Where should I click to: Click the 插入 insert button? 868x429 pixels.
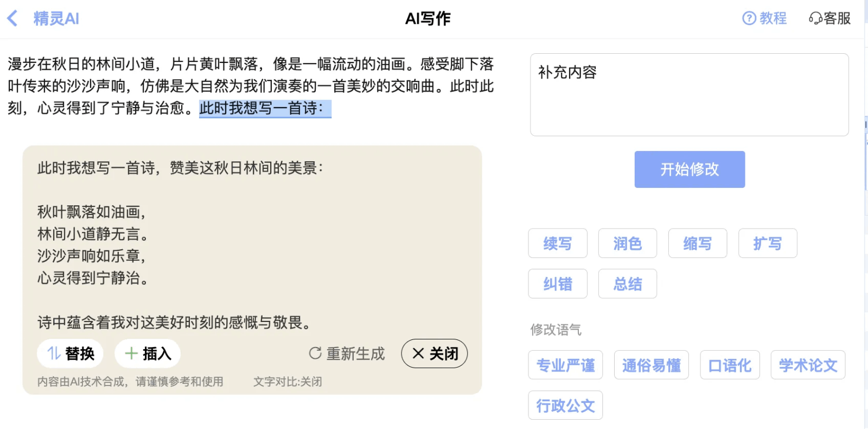(x=148, y=354)
